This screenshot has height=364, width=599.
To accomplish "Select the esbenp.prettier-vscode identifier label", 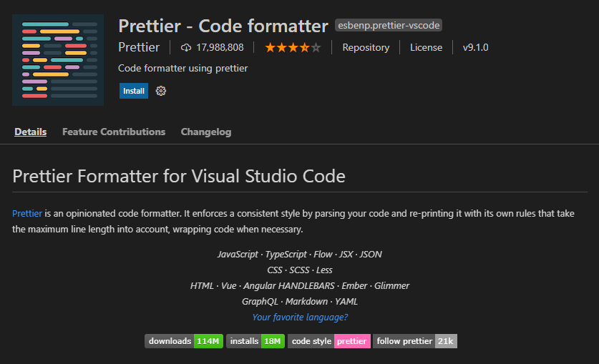I will click(x=389, y=25).
